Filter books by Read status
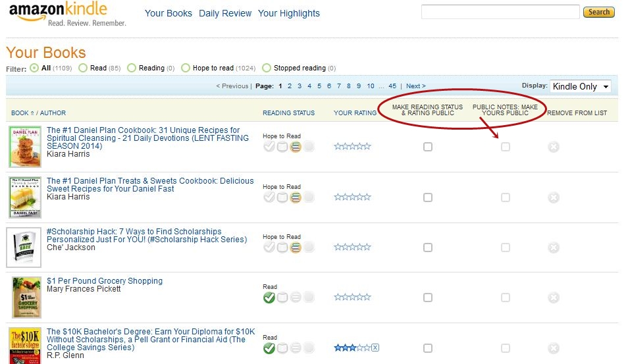Viewport: 628px width, 364px height. [x=83, y=68]
